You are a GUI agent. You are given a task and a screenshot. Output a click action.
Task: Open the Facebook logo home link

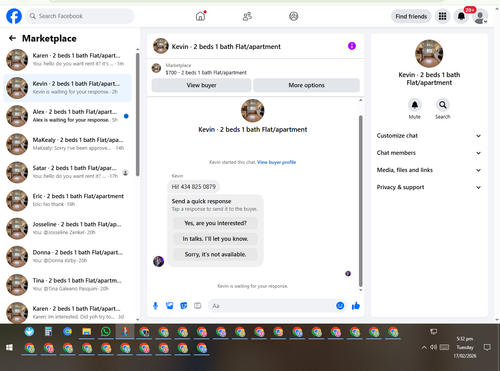(14, 16)
